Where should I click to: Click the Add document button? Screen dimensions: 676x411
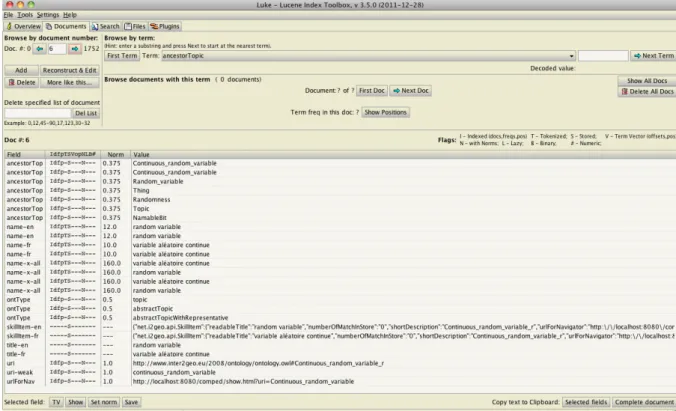click(x=21, y=70)
